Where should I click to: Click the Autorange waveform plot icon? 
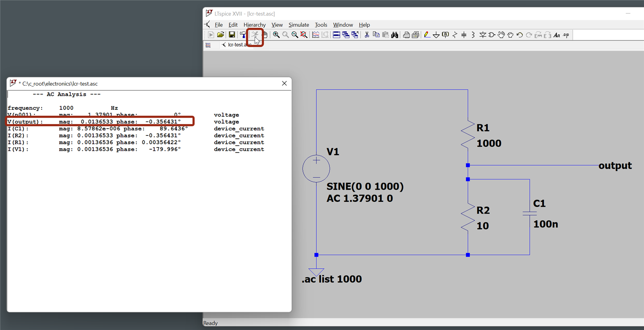tap(315, 35)
